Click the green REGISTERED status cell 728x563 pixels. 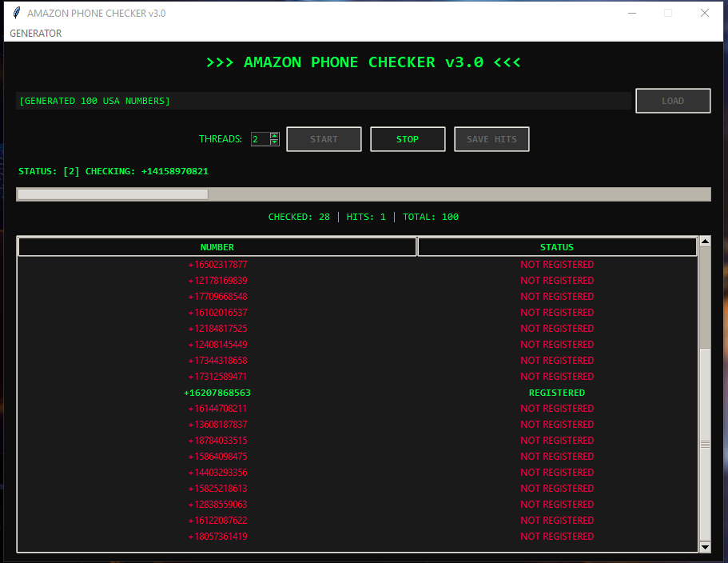pos(557,393)
